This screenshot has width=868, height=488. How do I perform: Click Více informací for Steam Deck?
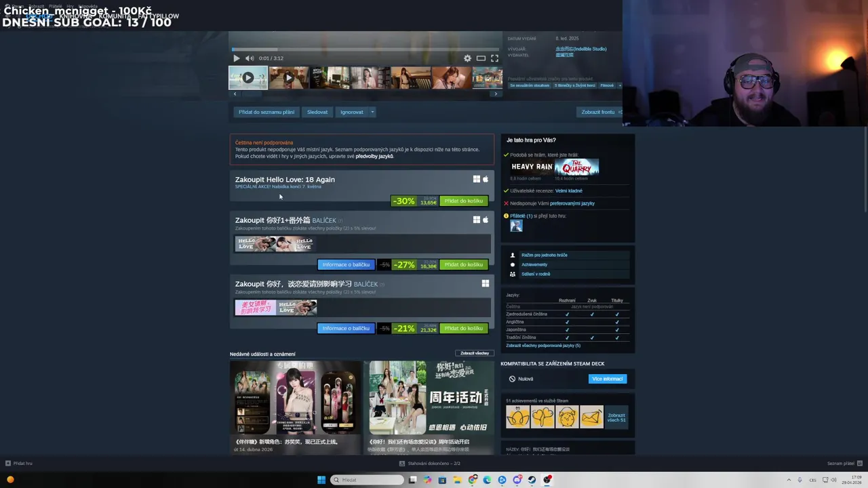[x=608, y=379]
